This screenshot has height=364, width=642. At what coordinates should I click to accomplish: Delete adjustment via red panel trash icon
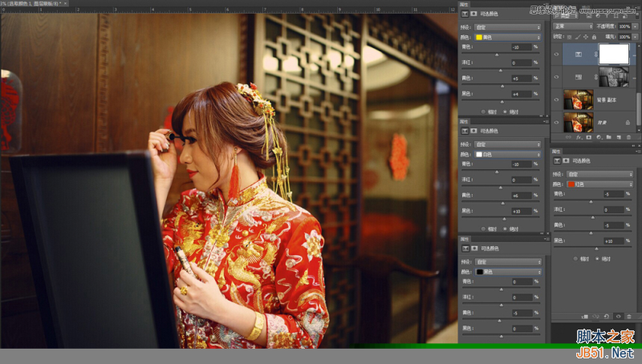click(629, 317)
